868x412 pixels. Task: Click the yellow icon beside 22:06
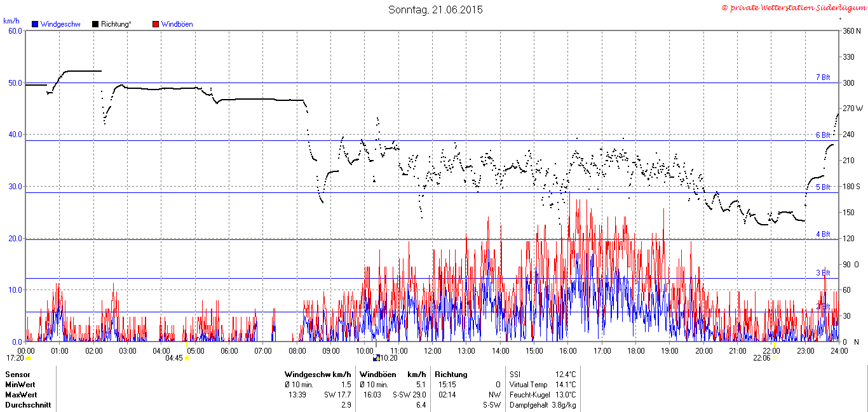point(774,358)
